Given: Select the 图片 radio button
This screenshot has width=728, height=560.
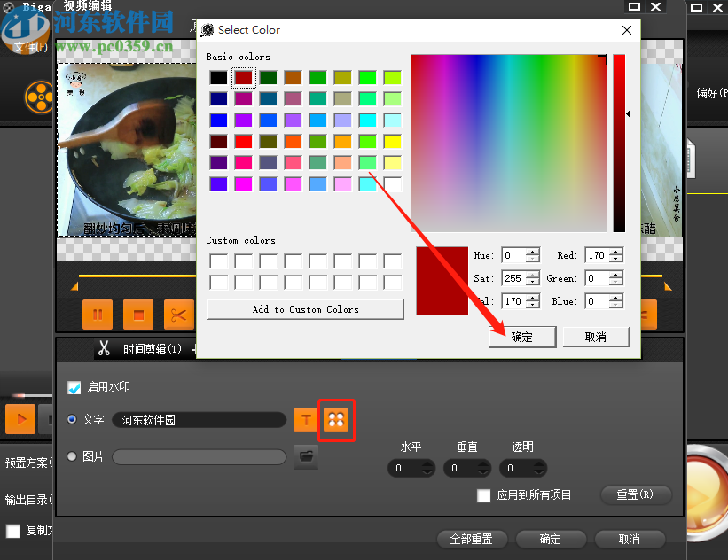Looking at the screenshot, I should (72, 456).
